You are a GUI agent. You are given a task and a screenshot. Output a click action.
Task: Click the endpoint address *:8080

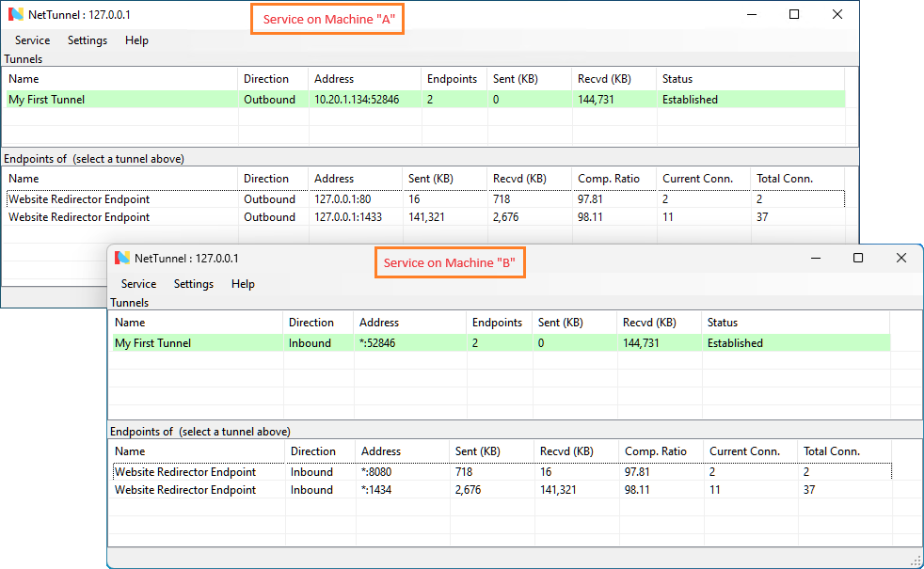(x=376, y=472)
